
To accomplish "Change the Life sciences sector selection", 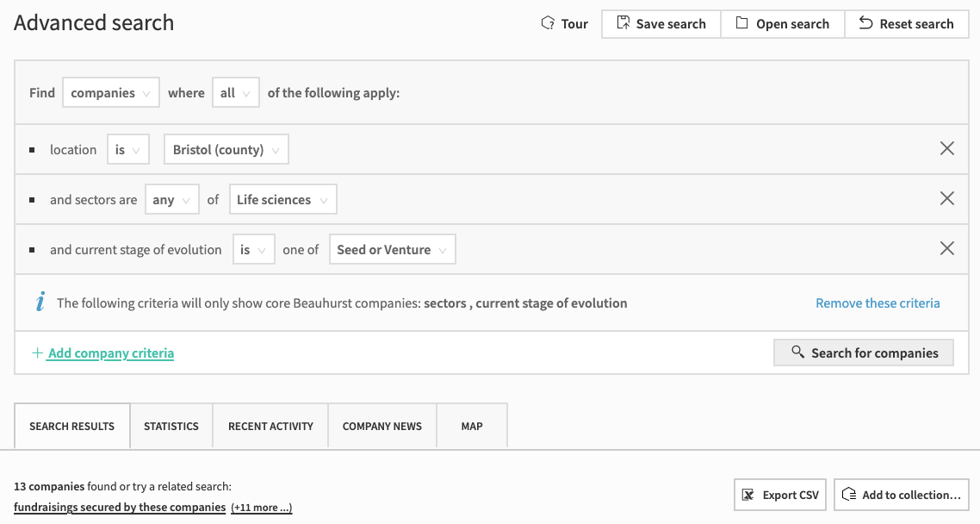I will (282, 200).
